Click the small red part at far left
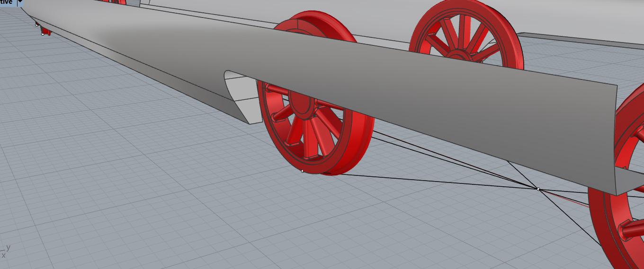The image size is (644, 269). tap(46, 31)
